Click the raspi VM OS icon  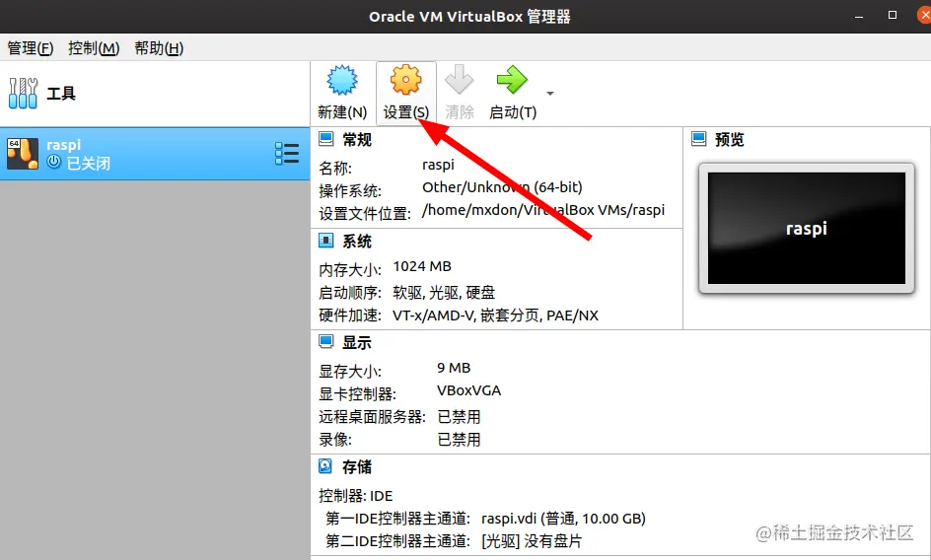click(23, 154)
